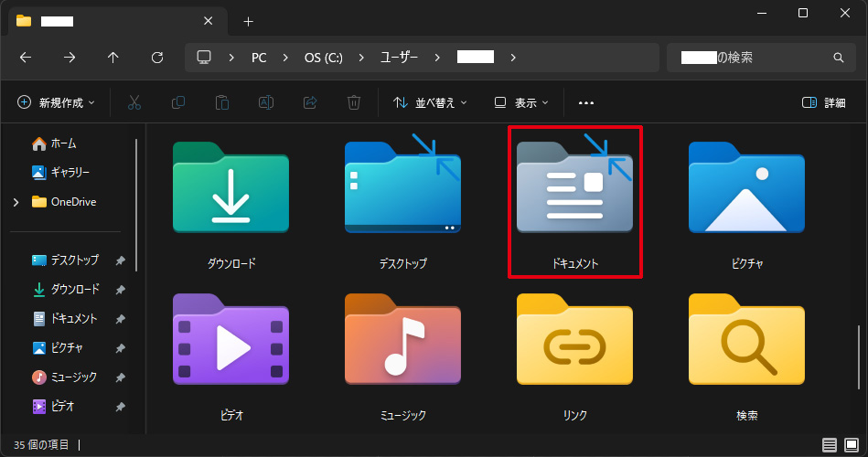Click the Cut scissors icon
The height and width of the screenshot is (457, 868).
coord(134,102)
